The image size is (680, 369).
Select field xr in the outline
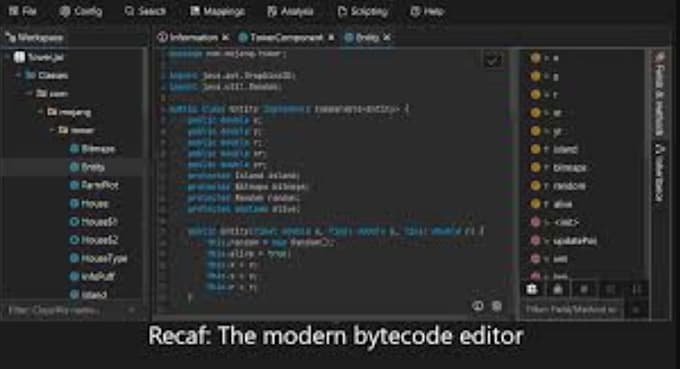[557, 113]
